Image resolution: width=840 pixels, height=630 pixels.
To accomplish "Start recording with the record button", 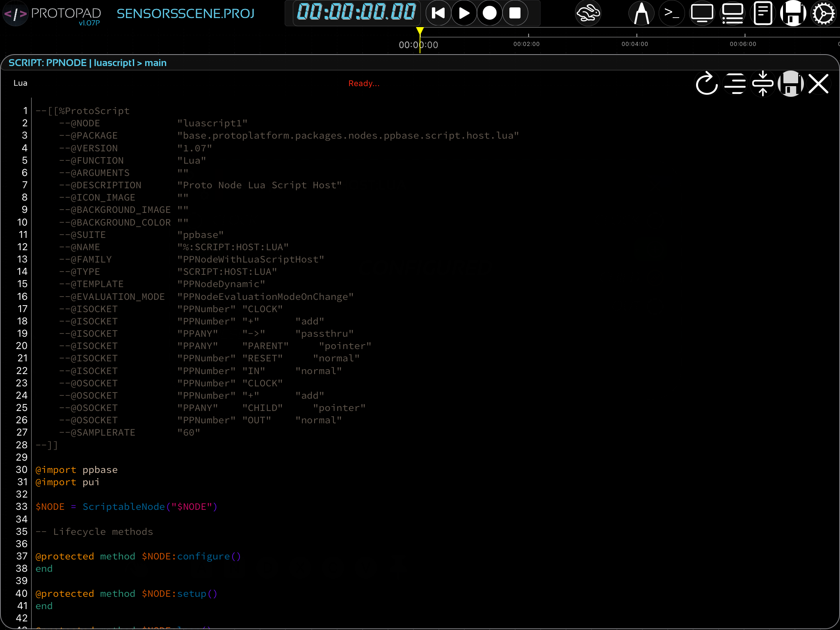I will [x=489, y=14].
